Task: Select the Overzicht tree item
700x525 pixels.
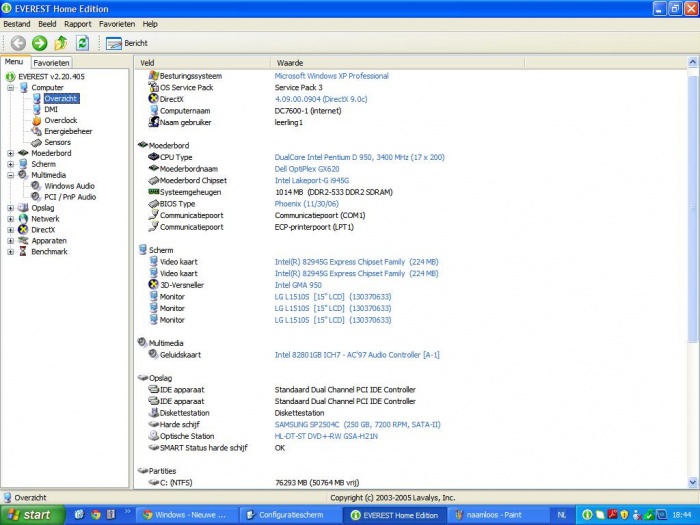Action: [62, 98]
